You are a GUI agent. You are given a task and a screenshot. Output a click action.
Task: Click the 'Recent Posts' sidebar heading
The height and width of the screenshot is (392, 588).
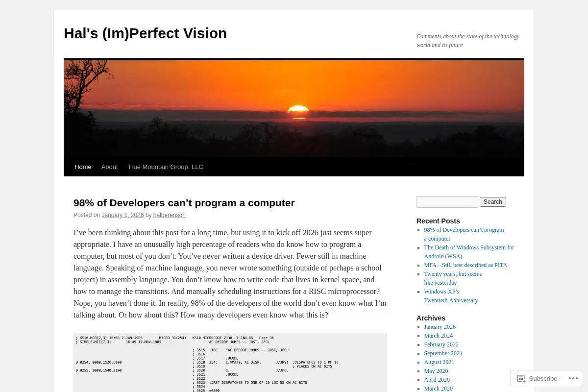coord(438,221)
